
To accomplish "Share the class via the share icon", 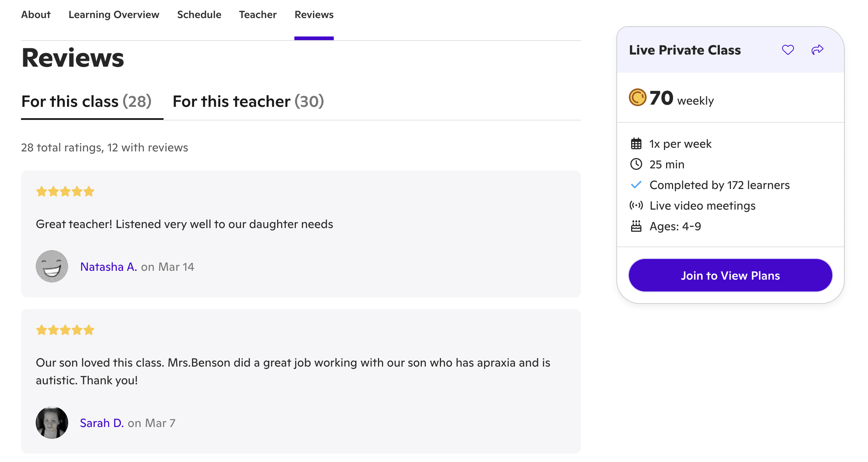I will pos(817,49).
